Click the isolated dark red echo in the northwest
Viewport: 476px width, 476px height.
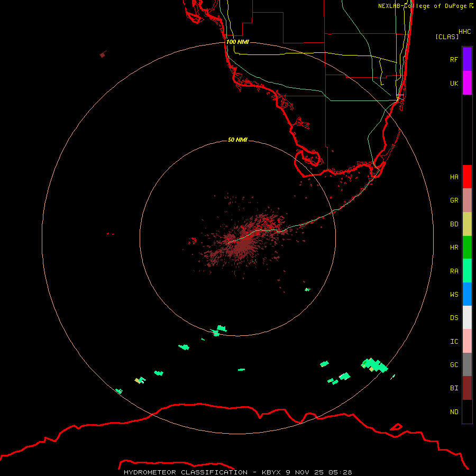pyautogui.click(x=103, y=54)
